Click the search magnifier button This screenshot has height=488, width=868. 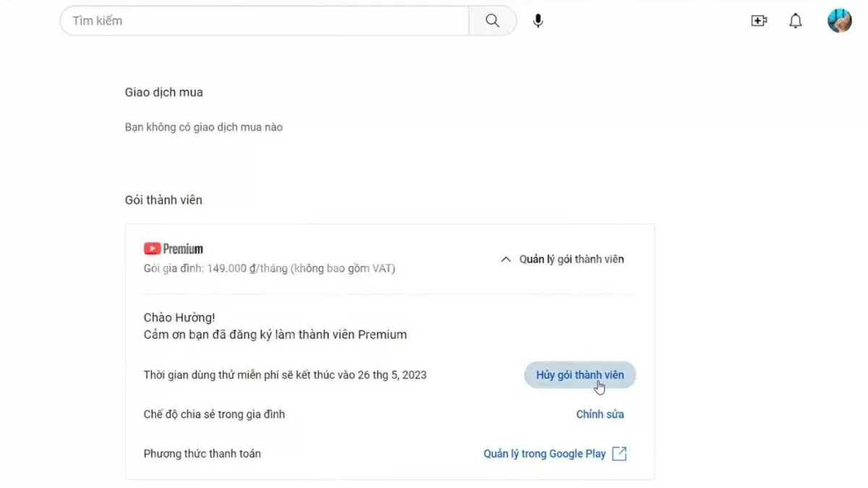tap(493, 21)
